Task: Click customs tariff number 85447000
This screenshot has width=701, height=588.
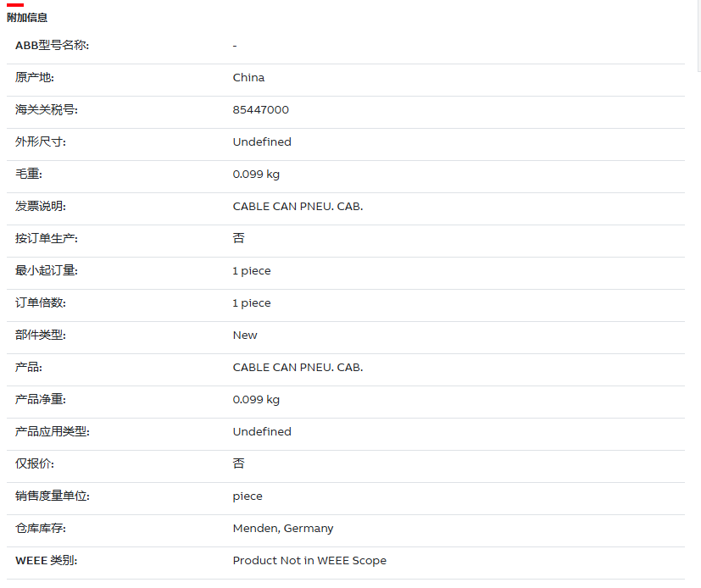Action: [260, 110]
